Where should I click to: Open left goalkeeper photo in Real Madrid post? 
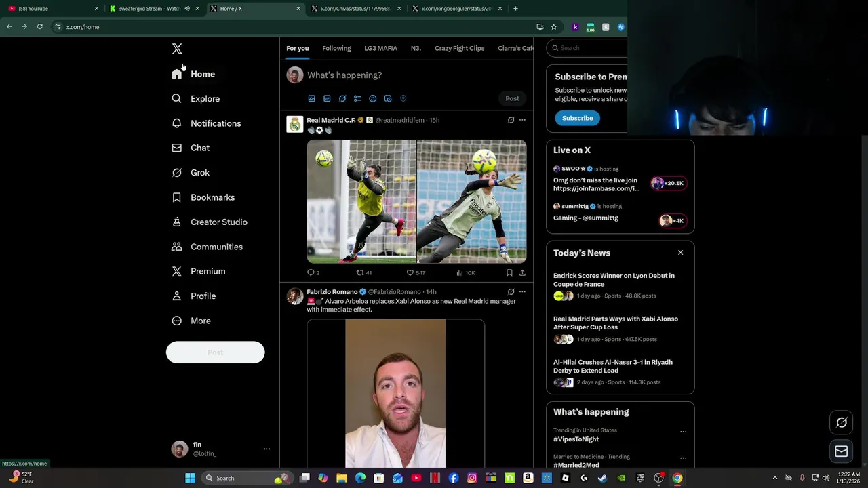coord(361,201)
